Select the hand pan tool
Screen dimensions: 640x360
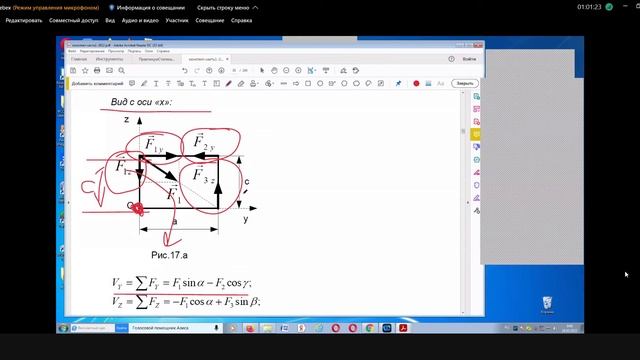click(x=274, y=71)
